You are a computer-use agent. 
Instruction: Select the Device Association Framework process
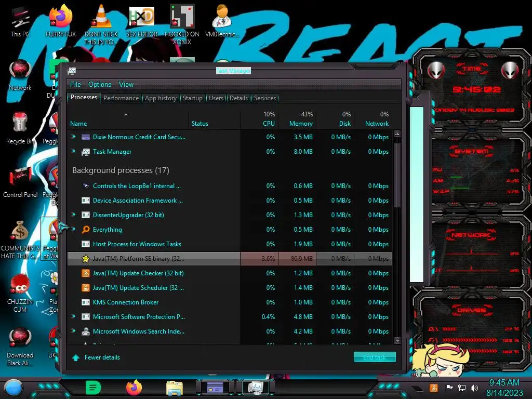230,201
